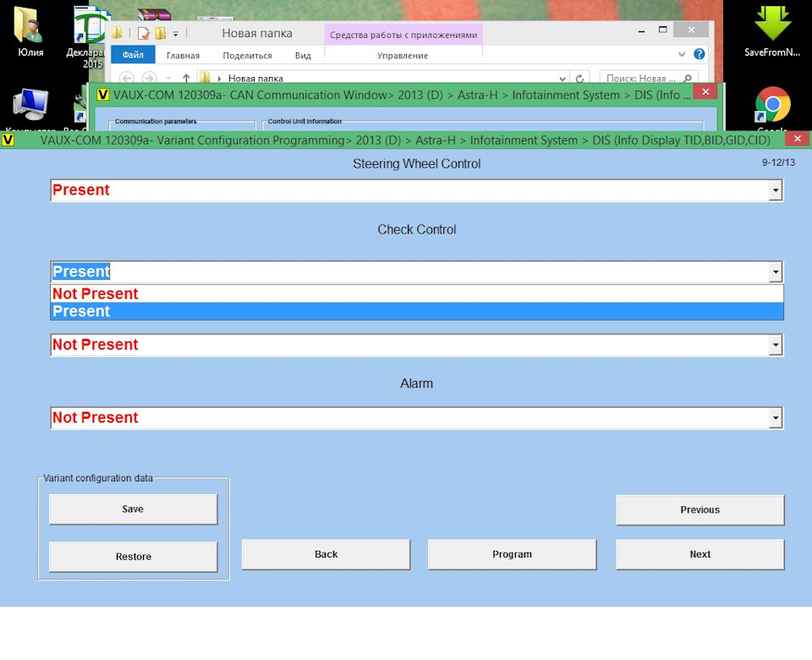Click the Explorer up-arrow navigation icon
Viewport: 812px width, 660px height.
186,78
